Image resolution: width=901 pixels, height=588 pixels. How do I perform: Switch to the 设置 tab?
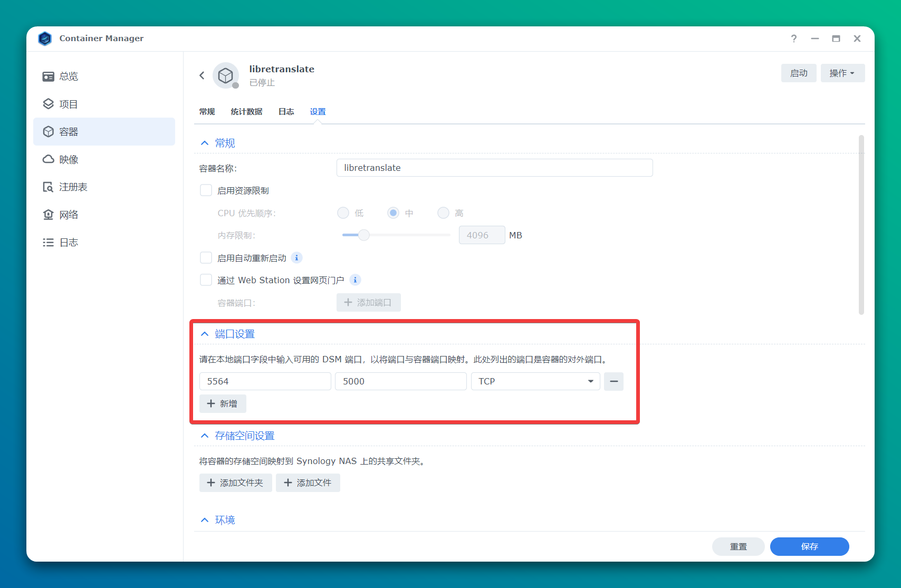pyautogui.click(x=318, y=112)
